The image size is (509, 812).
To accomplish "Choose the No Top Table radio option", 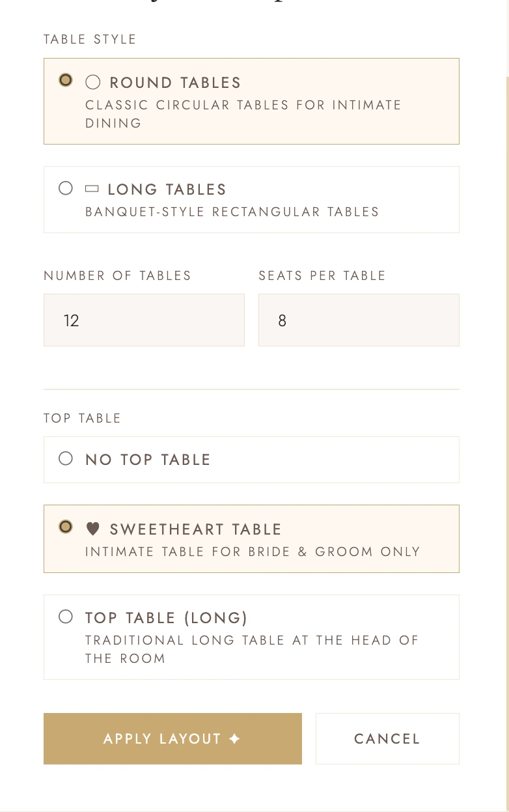I will (66, 458).
